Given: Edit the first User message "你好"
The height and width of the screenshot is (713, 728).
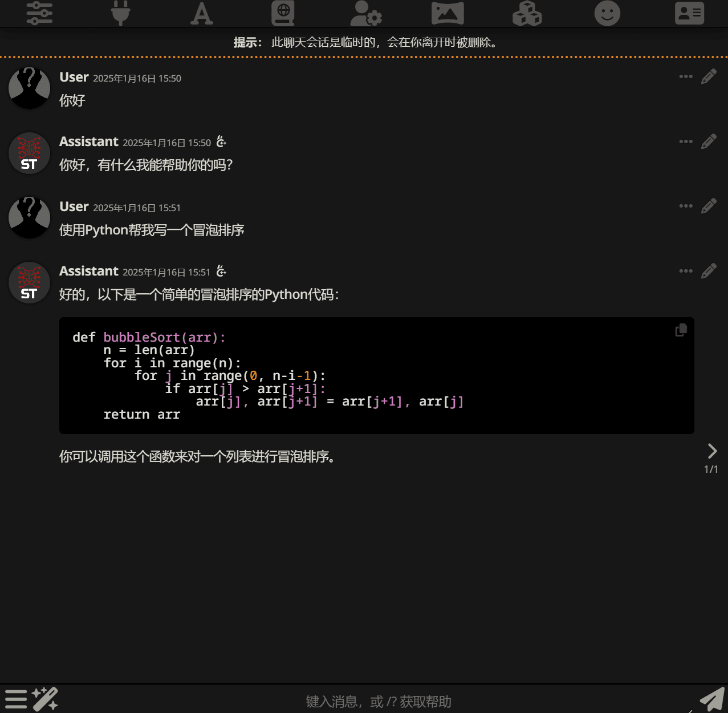Looking at the screenshot, I should (x=709, y=76).
